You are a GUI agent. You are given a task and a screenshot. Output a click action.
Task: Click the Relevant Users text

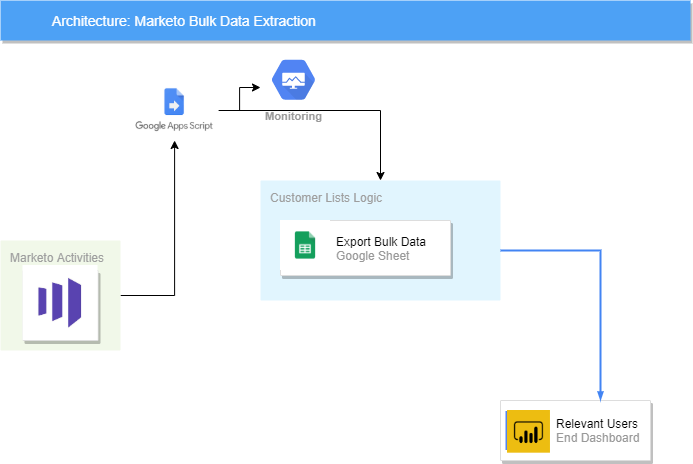click(x=596, y=423)
